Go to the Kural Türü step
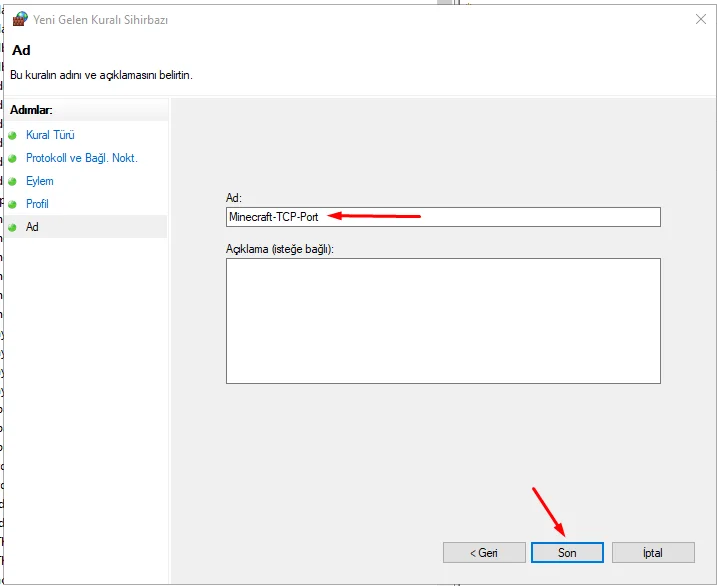The height and width of the screenshot is (586, 717). pyautogui.click(x=50, y=135)
